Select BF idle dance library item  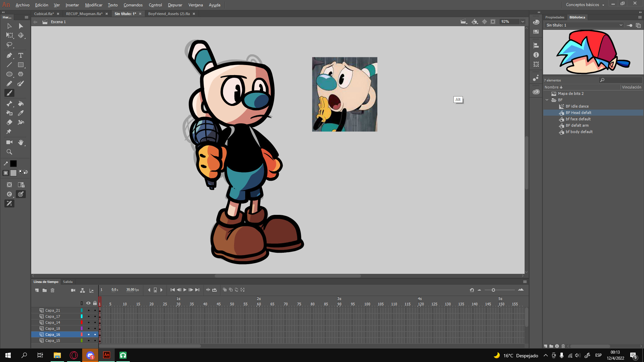577,106
